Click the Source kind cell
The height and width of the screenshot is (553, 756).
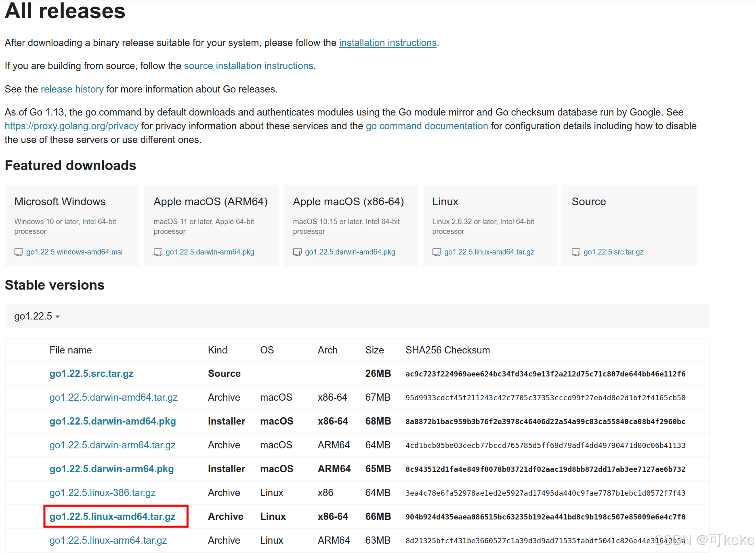coord(224,374)
